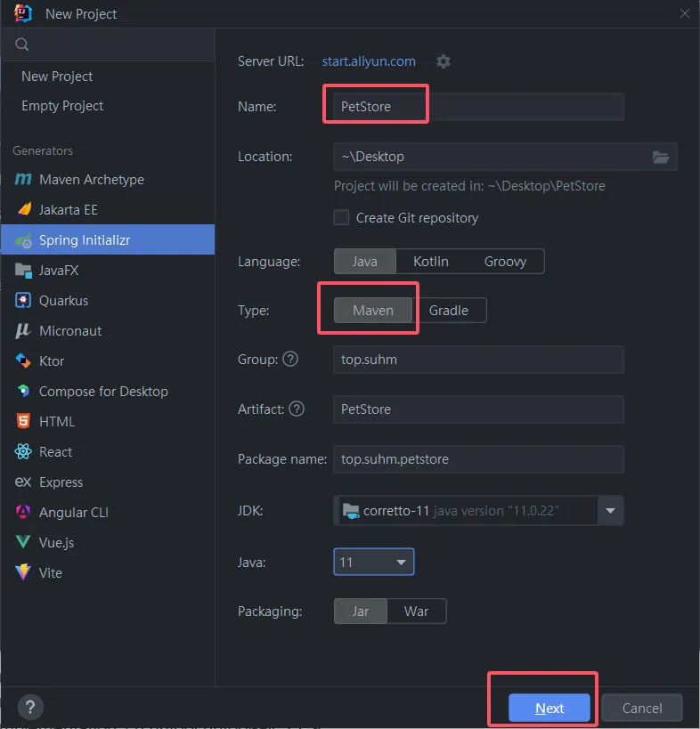Click the Next button
This screenshot has height=729, width=700.
549,709
